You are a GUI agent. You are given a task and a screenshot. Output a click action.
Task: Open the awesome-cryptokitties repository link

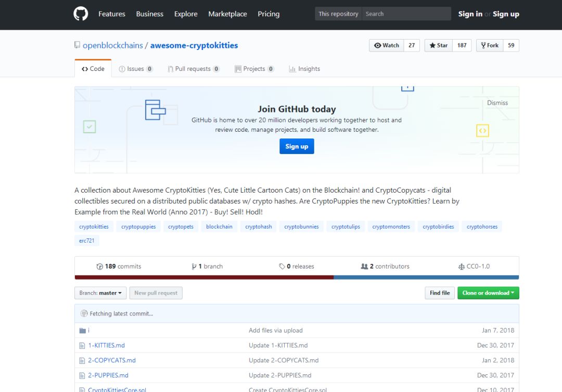pyautogui.click(x=194, y=45)
